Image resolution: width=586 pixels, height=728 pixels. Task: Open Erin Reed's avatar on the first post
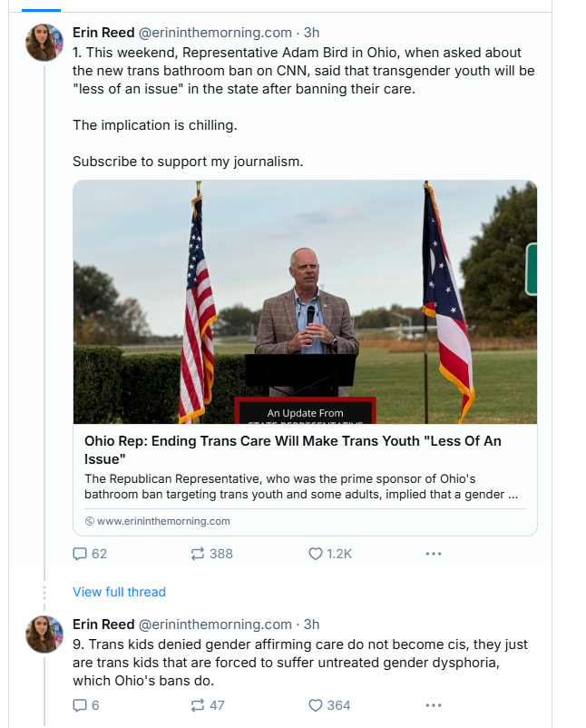point(44,43)
